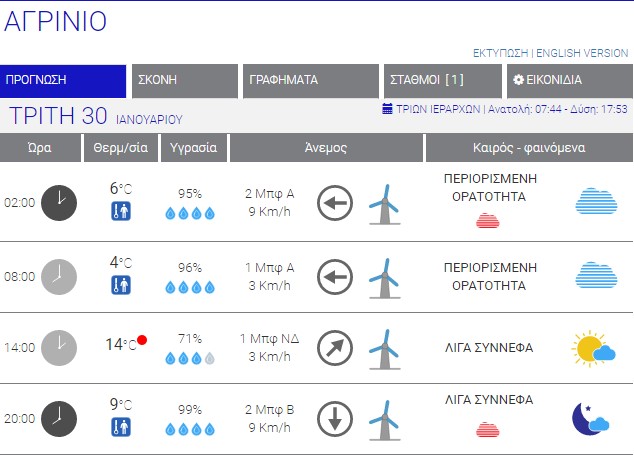Click the red dot beside 14°C
This screenshot has width=634, height=455.
coord(142,340)
